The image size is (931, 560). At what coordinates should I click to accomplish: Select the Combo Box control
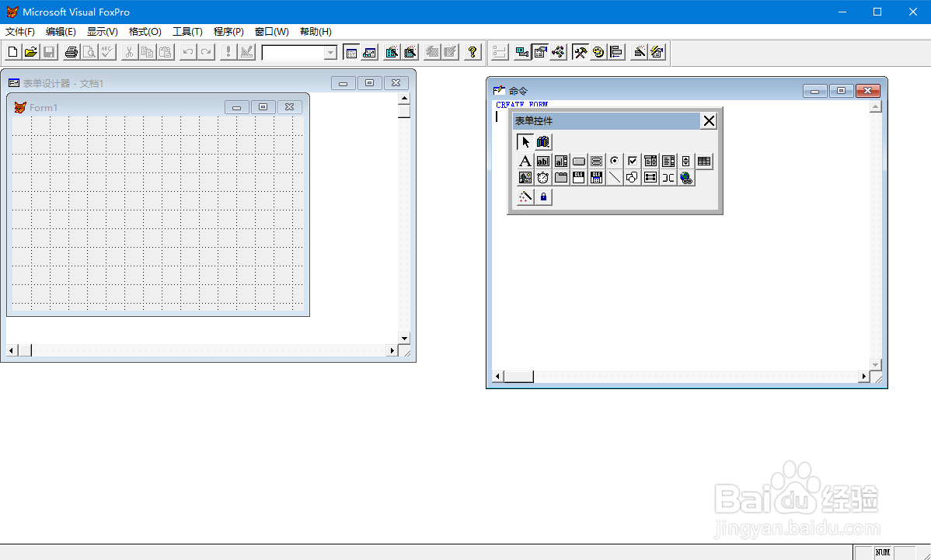click(x=650, y=161)
